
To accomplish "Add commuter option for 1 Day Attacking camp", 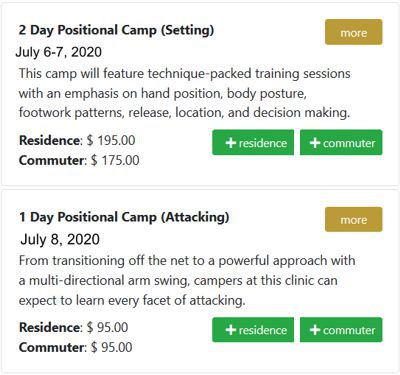I will click(x=341, y=330).
